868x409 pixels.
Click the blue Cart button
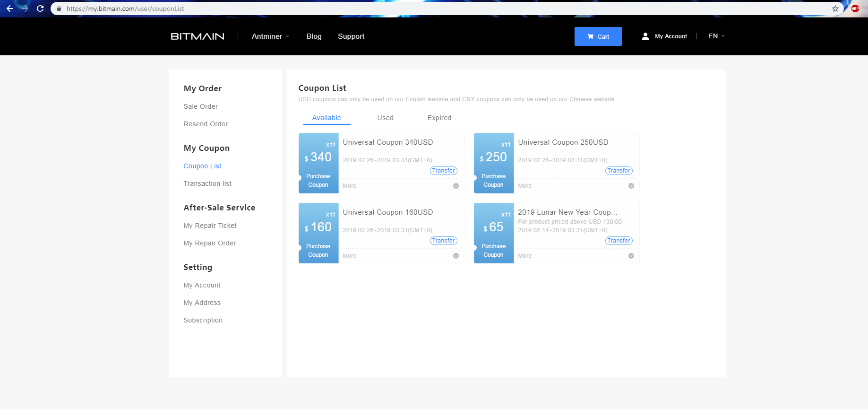[598, 36]
